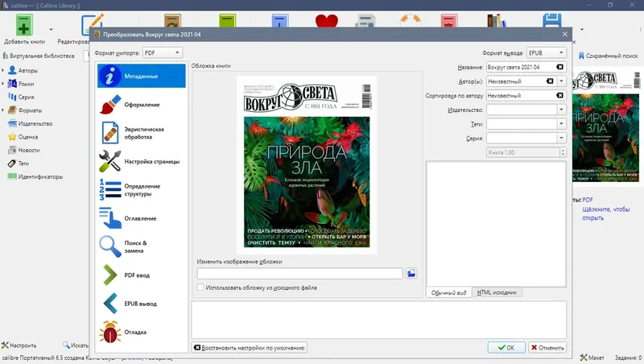Viewport: 644px width, 364px height.
Task: Click the book number spinner
Action: click(526, 152)
